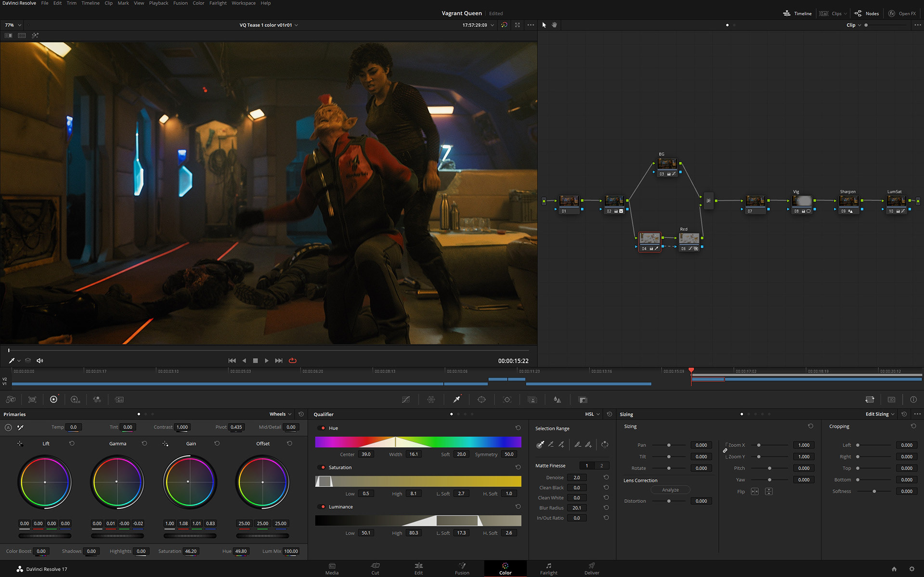Show the Timeline panel button
This screenshot has width=924, height=577.
tap(797, 13)
